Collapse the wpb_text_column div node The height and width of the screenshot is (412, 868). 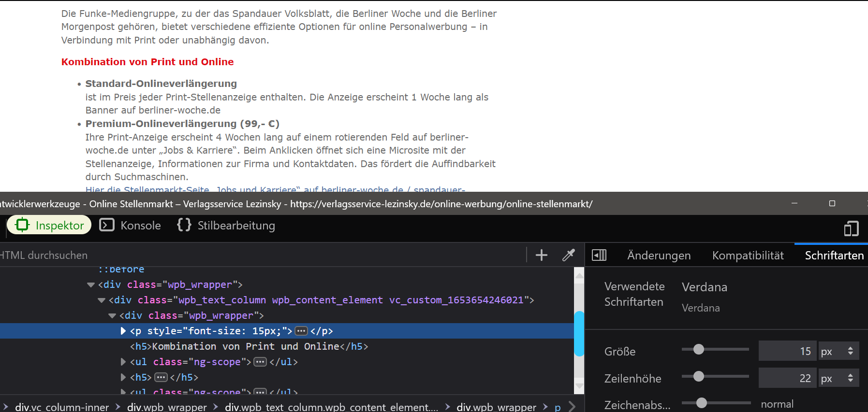pyautogui.click(x=102, y=300)
